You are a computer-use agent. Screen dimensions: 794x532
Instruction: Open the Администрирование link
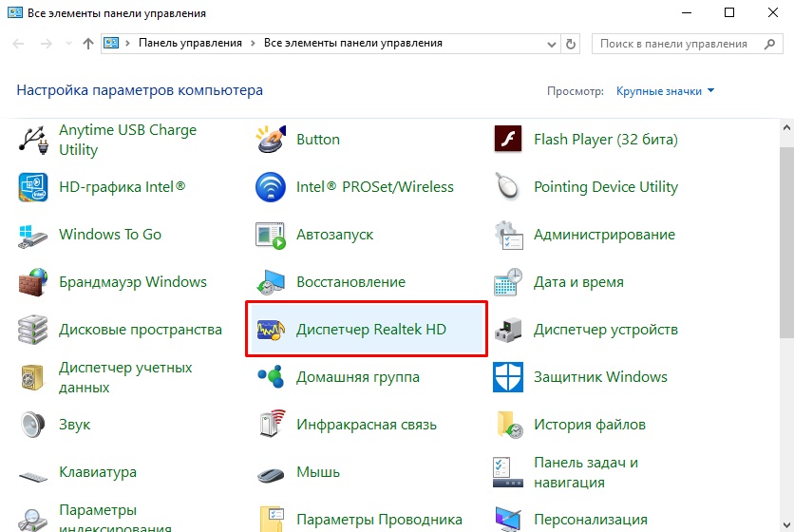pyautogui.click(x=604, y=235)
